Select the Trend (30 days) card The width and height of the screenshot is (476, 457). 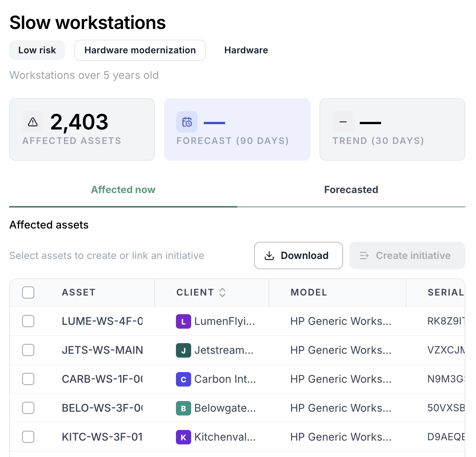392,129
